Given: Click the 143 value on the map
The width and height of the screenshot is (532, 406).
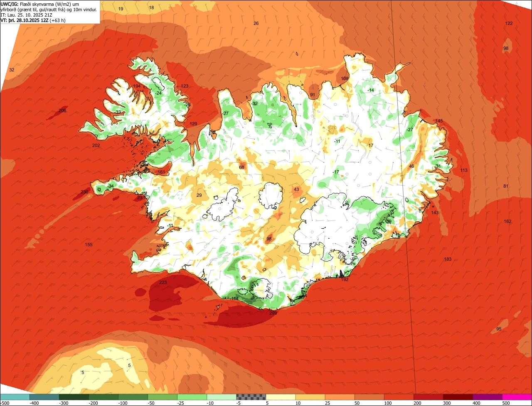Looking at the screenshot, I should pos(435,213).
